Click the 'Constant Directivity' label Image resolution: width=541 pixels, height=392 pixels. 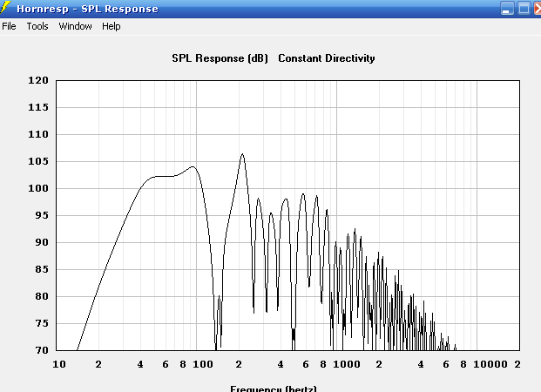327,58
